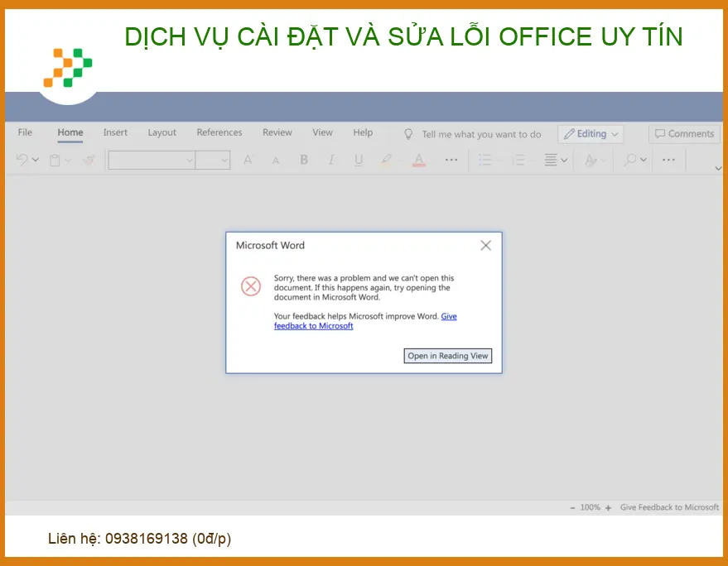The height and width of the screenshot is (566, 728).
Task: Click the Grow Font icon
Action: [x=248, y=160]
